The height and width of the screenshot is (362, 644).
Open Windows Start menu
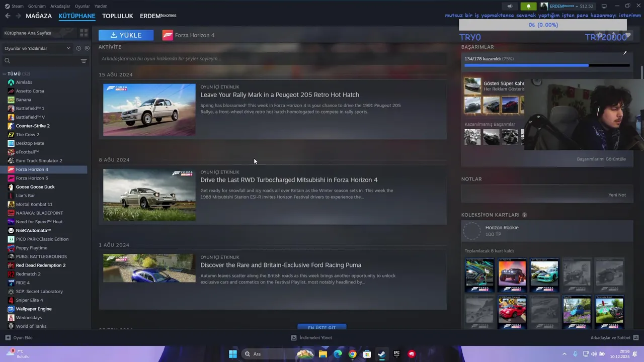point(233,354)
